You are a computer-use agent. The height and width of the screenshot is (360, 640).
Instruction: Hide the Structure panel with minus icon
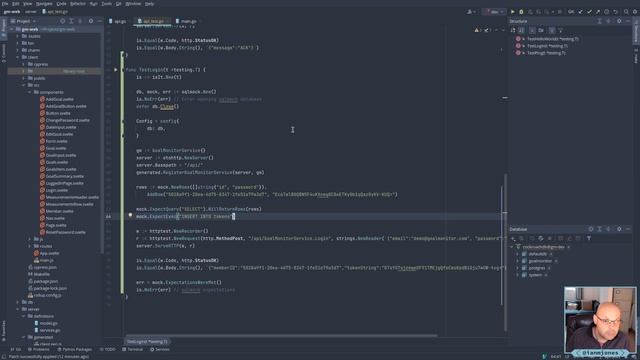628,21
